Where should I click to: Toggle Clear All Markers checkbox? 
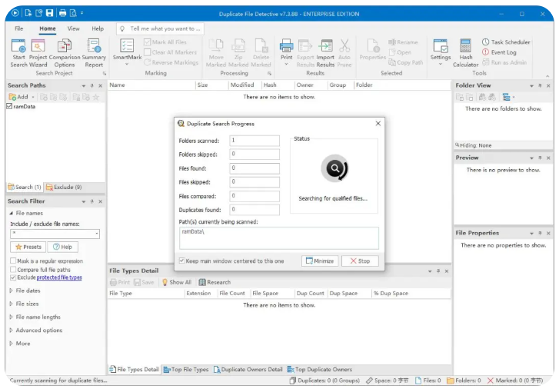coord(147,52)
